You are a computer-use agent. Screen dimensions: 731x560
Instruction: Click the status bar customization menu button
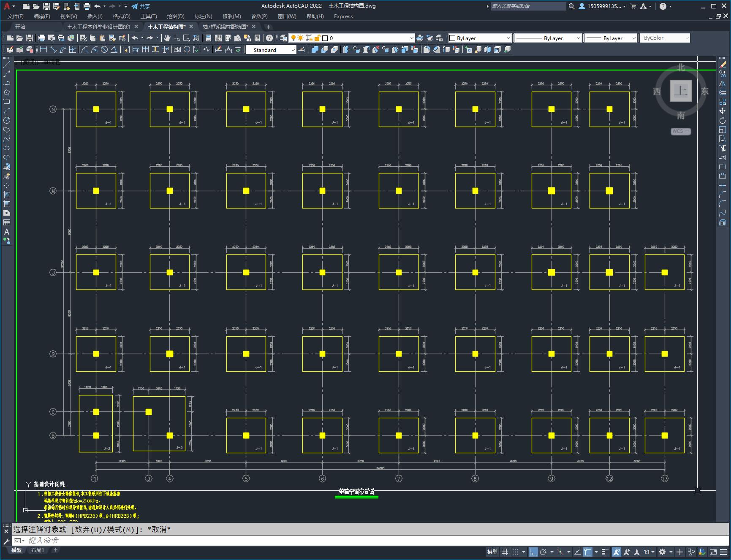[x=723, y=552]
